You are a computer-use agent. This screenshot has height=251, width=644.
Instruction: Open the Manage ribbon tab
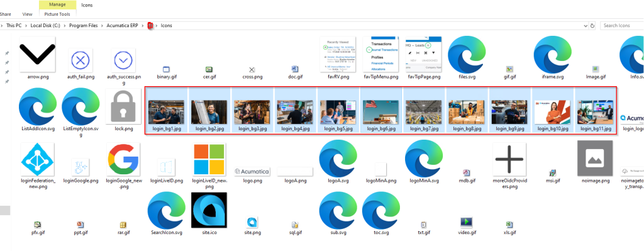click(57, 5)
